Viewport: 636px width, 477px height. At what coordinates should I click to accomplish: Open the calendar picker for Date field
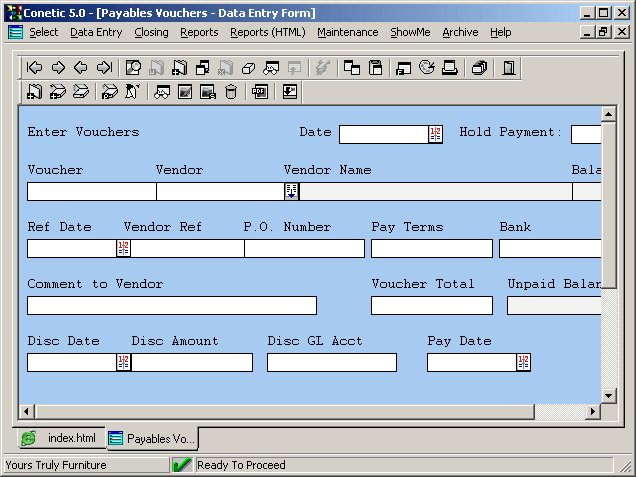tap(435, 134)
